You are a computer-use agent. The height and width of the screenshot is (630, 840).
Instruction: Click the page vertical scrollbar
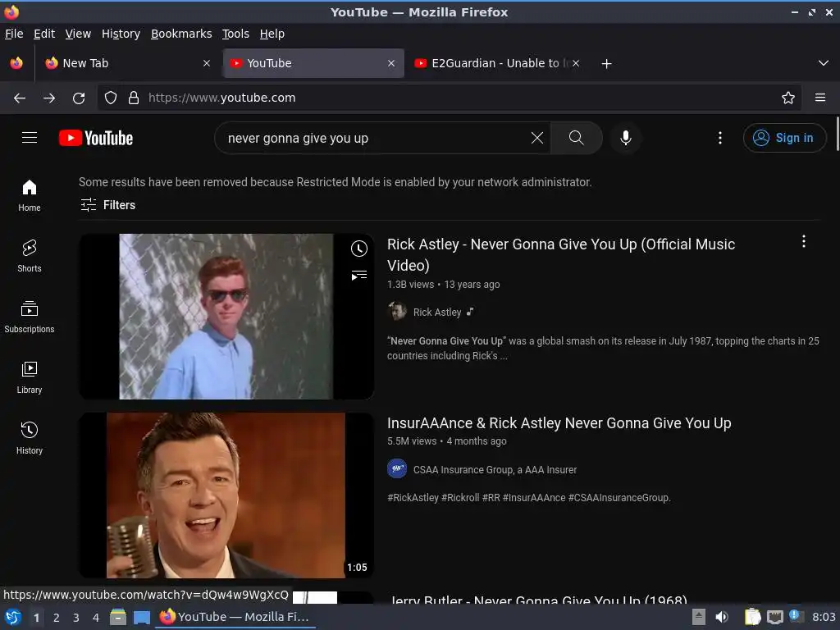tap(838, 134)
